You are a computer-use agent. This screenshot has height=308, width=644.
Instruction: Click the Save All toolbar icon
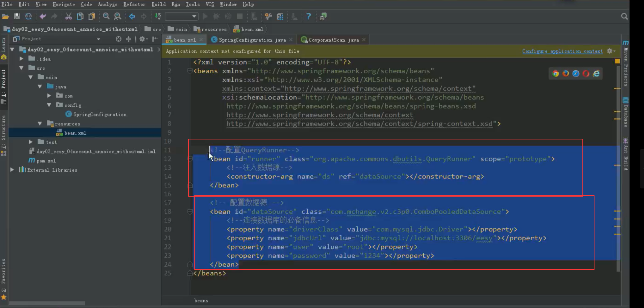tap(17, 16)
